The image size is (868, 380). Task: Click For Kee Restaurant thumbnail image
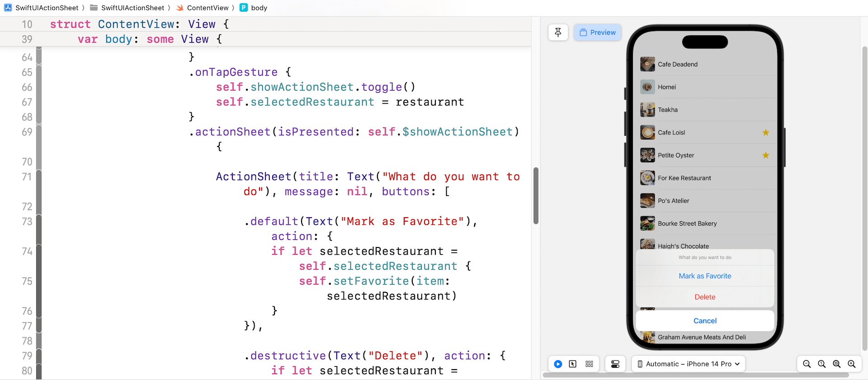(x=647, y=178)
